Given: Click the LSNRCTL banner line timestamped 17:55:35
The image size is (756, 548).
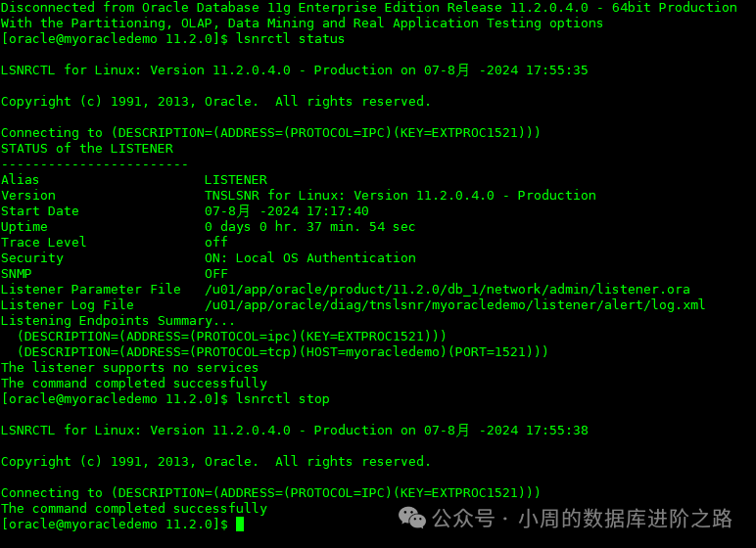Looking at the screenshot, I should pos(295,69).
